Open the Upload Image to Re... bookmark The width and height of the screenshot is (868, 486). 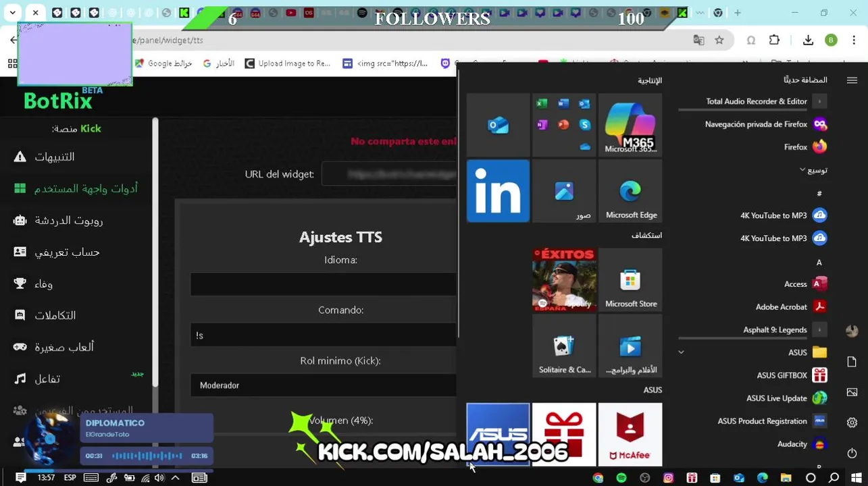[288, 63]
